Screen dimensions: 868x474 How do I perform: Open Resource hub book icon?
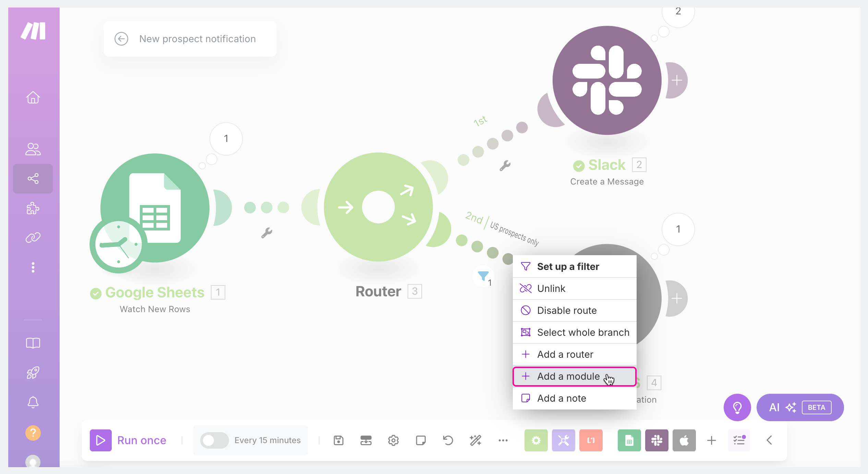(x=33, y=343)
